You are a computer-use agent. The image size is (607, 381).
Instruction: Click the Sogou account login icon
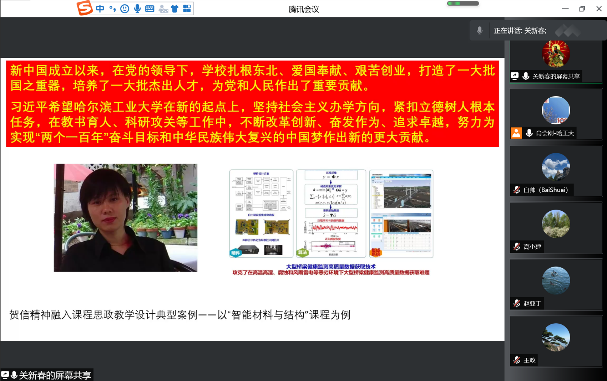163,9
